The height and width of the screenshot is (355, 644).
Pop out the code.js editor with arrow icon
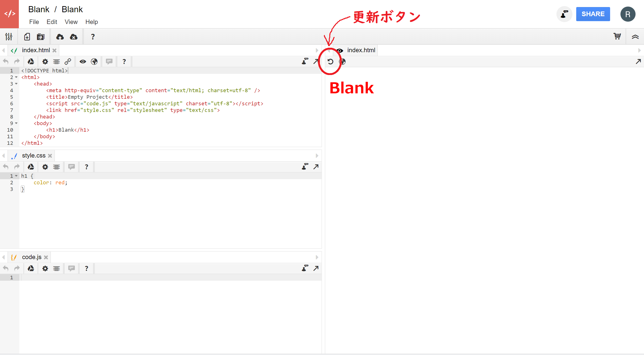(316, 268)
